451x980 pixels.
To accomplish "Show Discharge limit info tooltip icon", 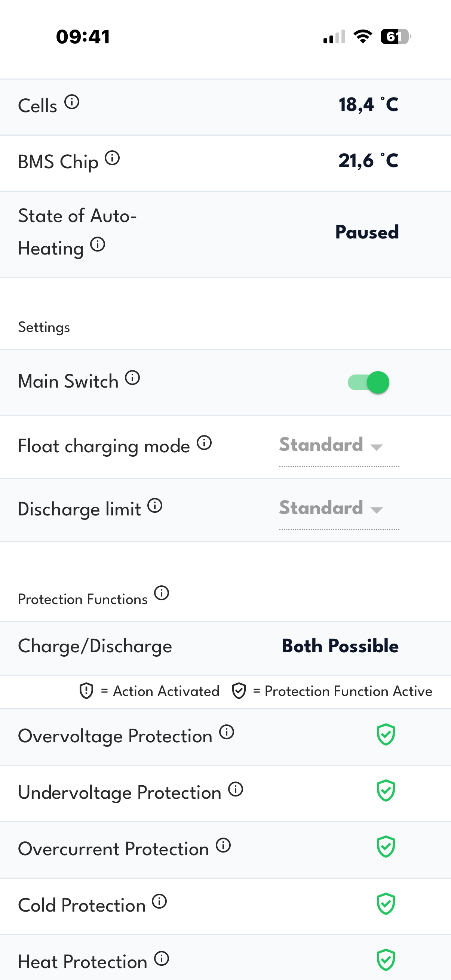I will click(x=155, y=506).
